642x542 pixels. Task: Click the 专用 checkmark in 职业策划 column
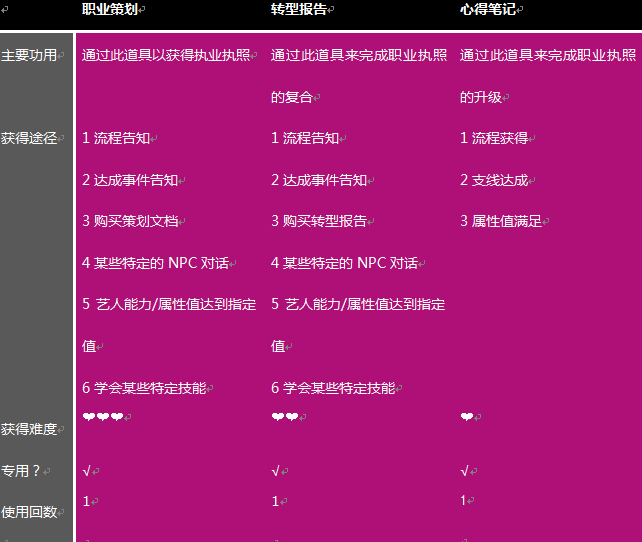coord(86,471)
